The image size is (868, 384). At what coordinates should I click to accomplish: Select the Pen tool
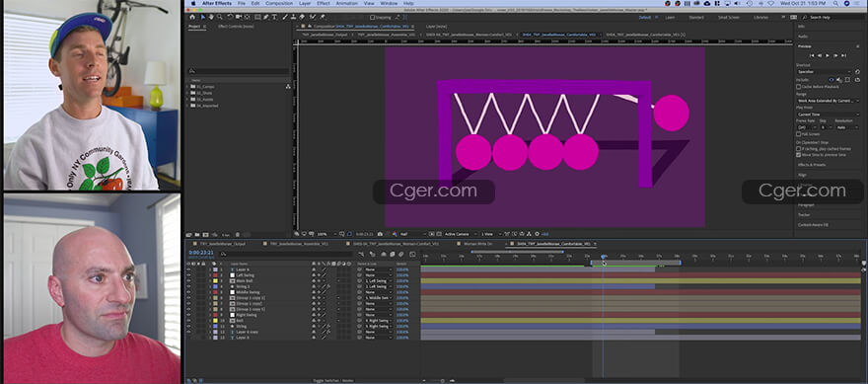tap(265, 17)
